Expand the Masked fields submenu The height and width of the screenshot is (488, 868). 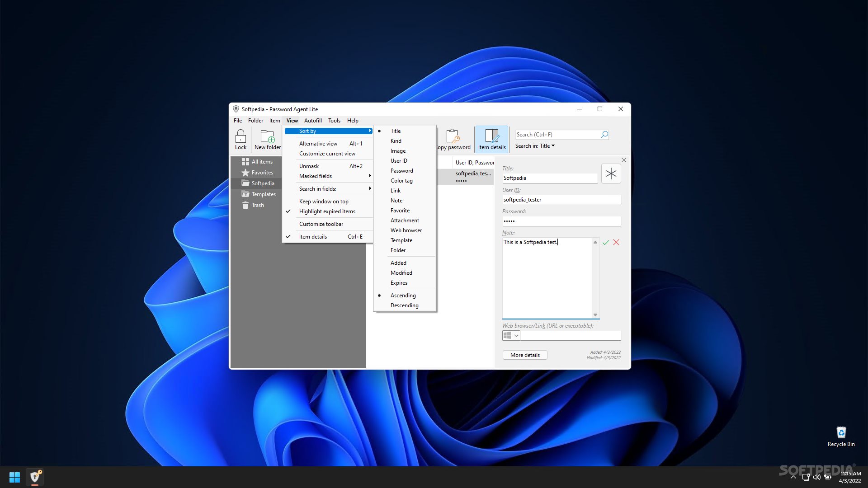(328, 176)
